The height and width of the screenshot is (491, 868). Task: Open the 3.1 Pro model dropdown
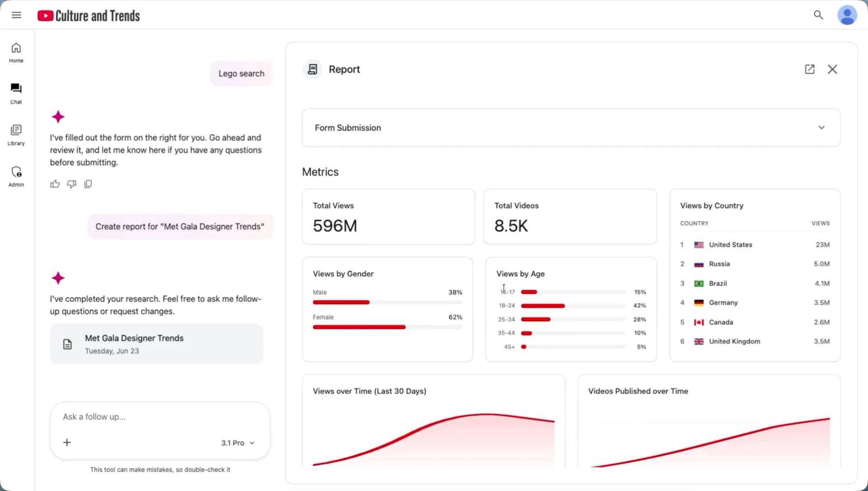tap(238, 443)
